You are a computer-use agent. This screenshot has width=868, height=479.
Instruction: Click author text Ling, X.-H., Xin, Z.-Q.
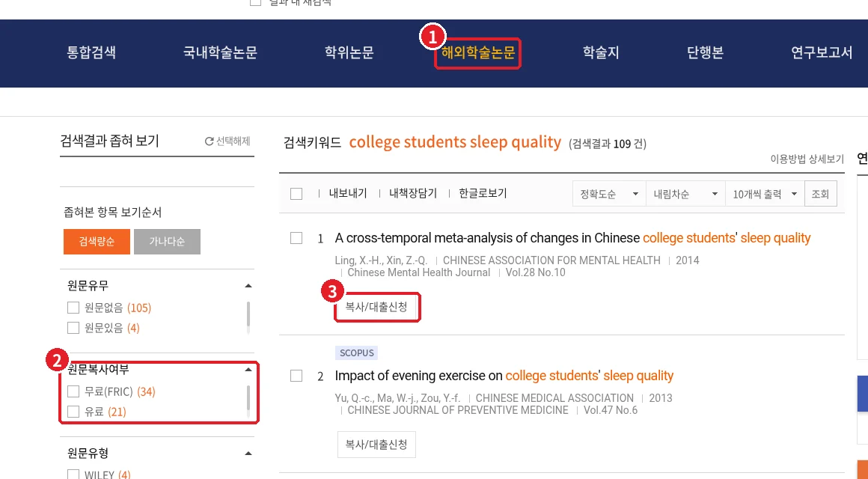tap(381, 260)
